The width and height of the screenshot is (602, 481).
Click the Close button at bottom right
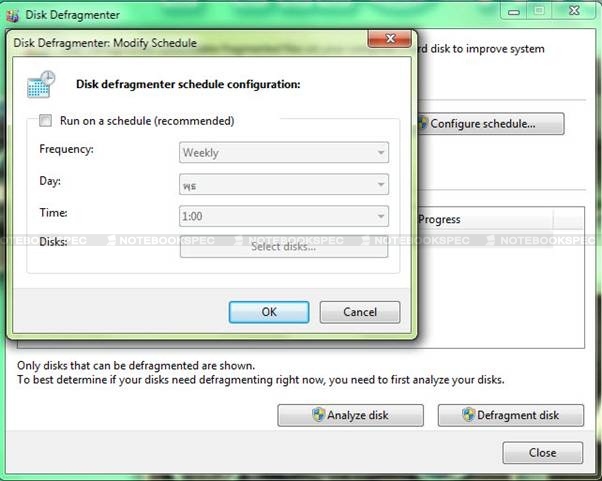(x=542, y=453)
